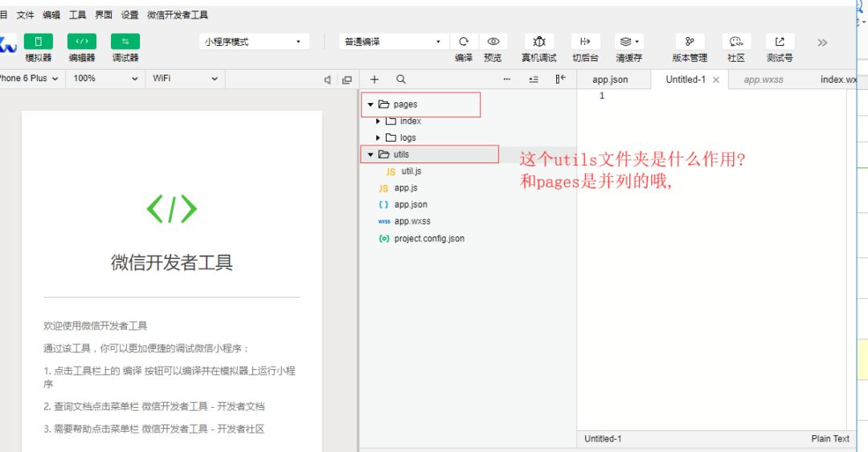Select the index folder row
This screenshot has height=452, width=868.
click(x=469, y=121)
